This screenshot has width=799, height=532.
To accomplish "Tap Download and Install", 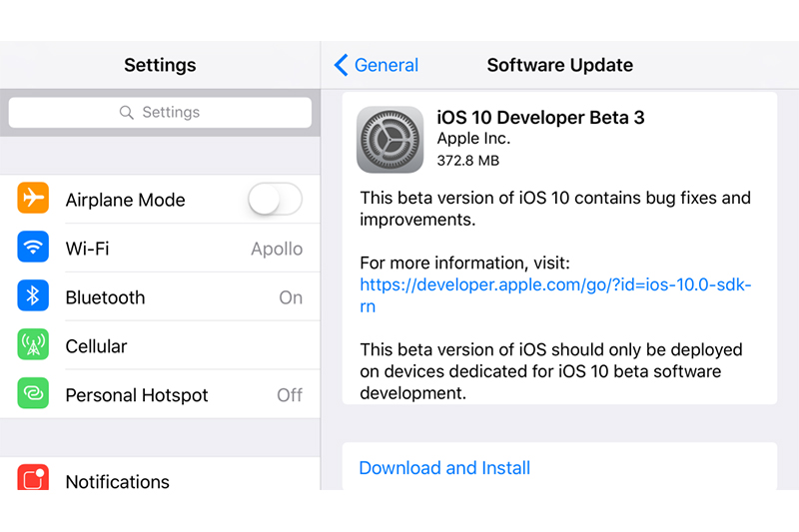I will coord(444,468).
